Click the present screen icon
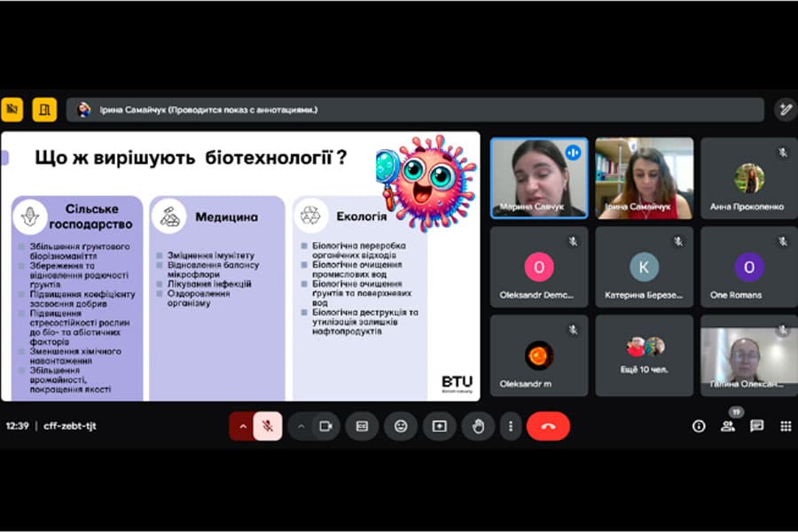798x532 pixels. tap(439, 426)
